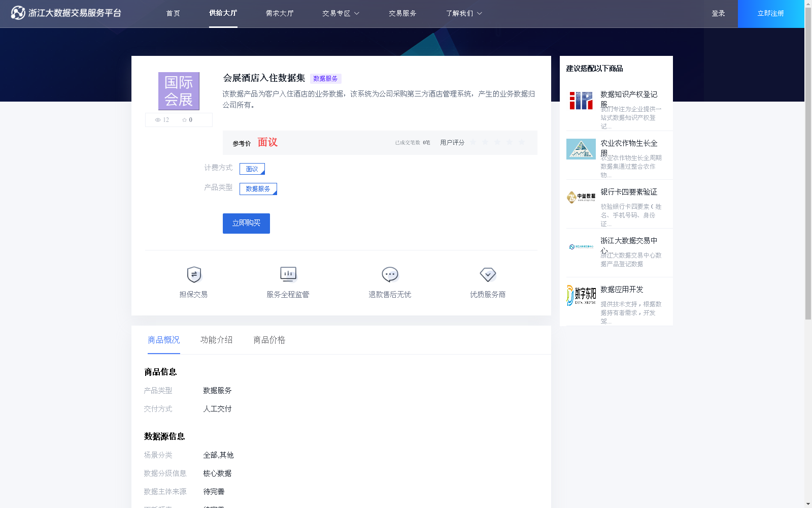Image resolution: width=812 pixels, height=508 pixels.
Task: Click the 浙江大数据交易中心 logo thumbnail
Action: 581,247
